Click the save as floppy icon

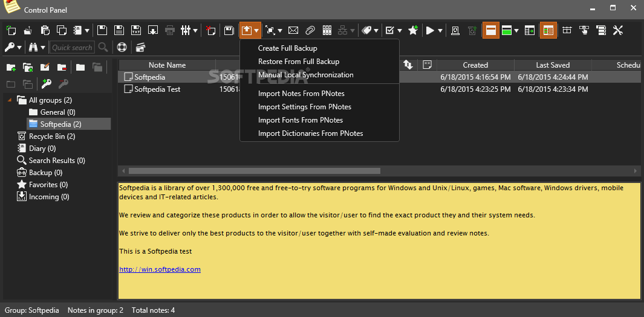(119, 30)
